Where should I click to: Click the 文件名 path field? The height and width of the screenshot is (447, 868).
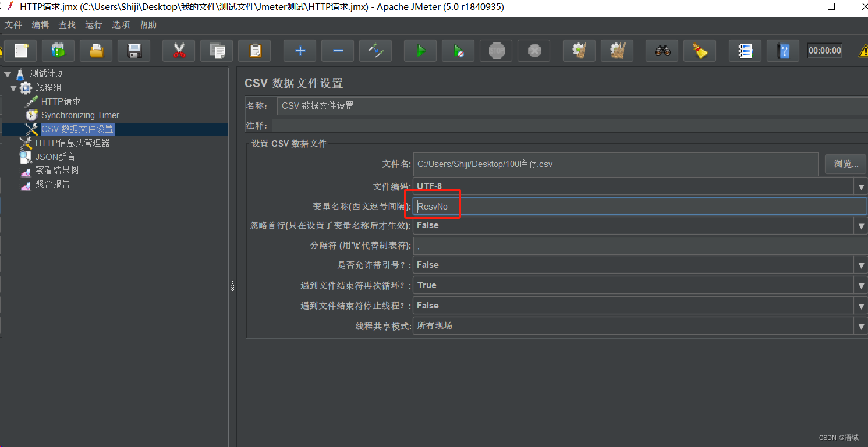coord(615,164)
